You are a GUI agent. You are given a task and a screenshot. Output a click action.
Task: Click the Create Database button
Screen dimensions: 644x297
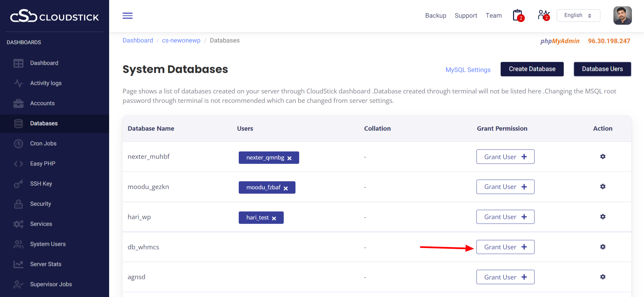532,69
